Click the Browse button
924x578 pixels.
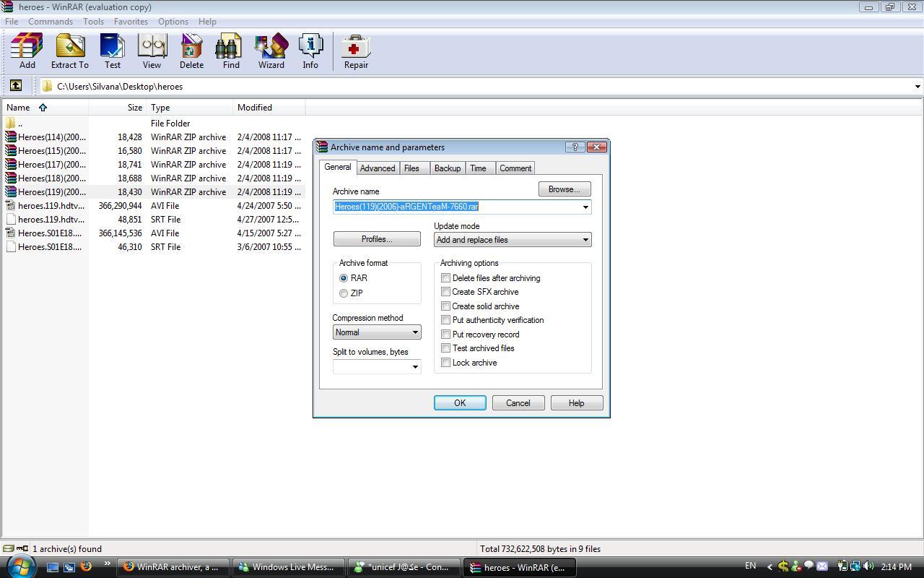point(564,189)
